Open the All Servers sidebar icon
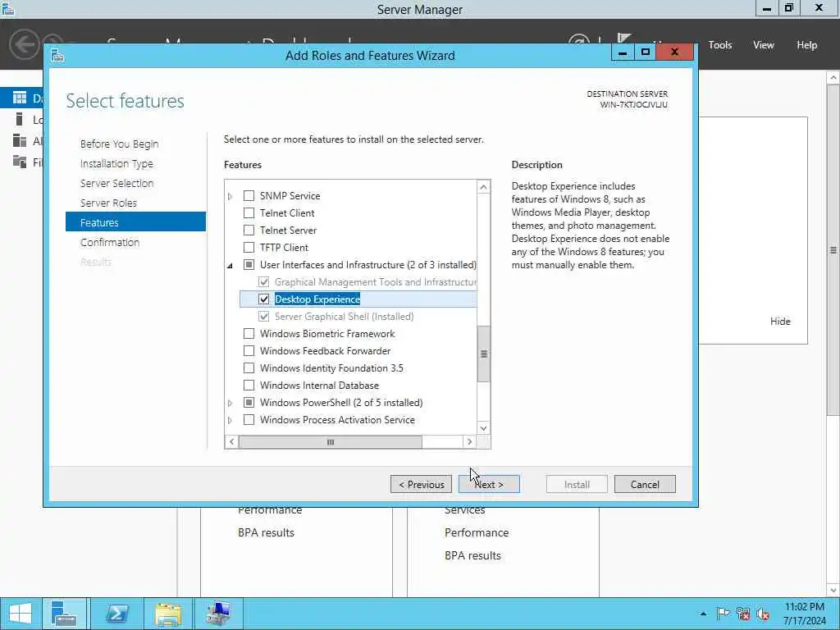This screenshot has height=630, width=840. pyautogui.click(x=20, y=140)
